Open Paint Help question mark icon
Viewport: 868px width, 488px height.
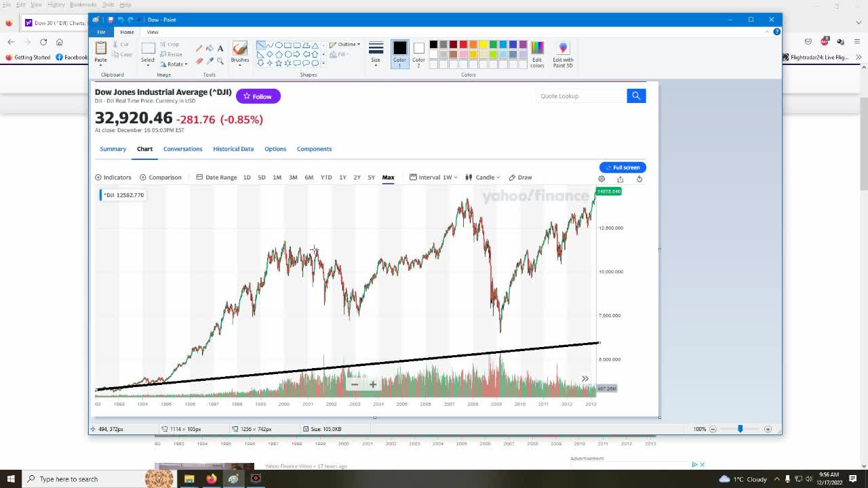point(776,32)
